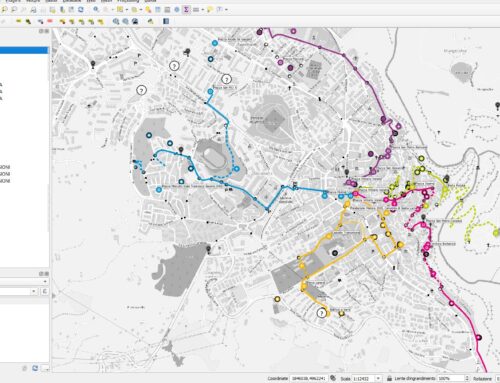Click the last yellow label tool icon
Viewport: 500px width, 383px height.
click(x=100, y=22)
